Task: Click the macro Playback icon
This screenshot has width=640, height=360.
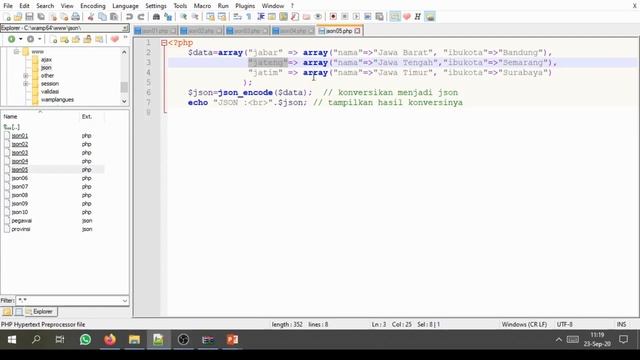Action: tap(356, 17)
